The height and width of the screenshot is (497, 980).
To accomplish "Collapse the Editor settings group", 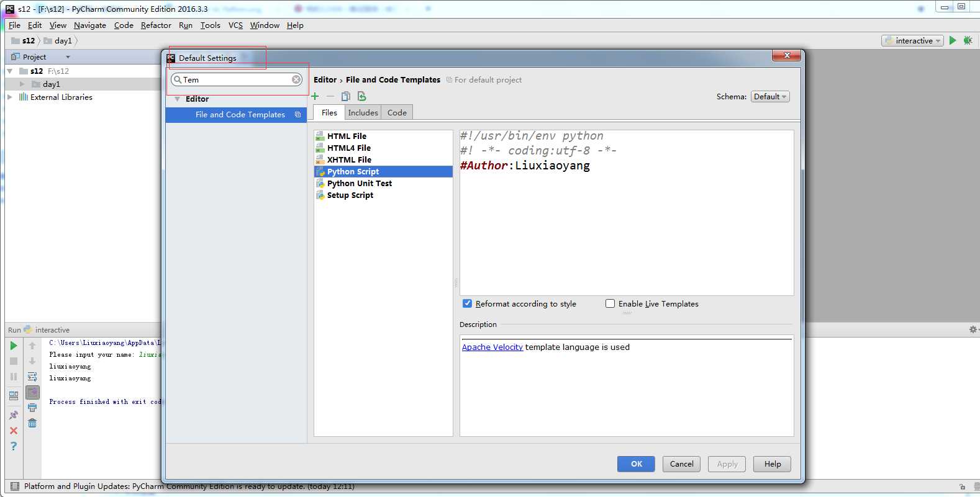I will [178, 99].
